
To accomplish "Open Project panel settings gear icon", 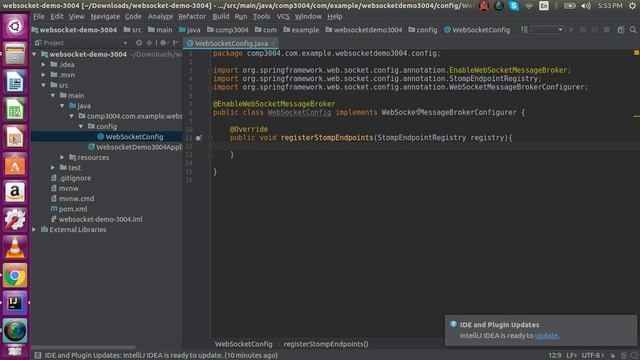I will click(163, 43).
